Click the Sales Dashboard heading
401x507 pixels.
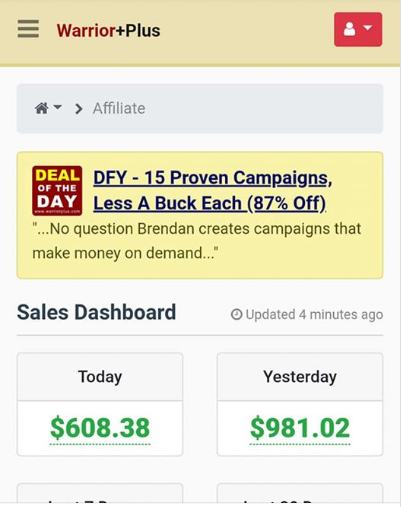click(x=96, y=312)
